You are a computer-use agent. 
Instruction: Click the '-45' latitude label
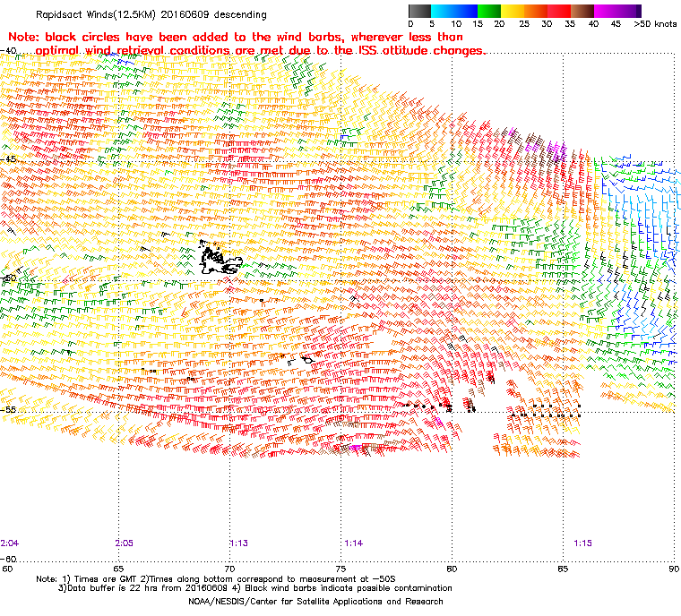pos(8,158)
